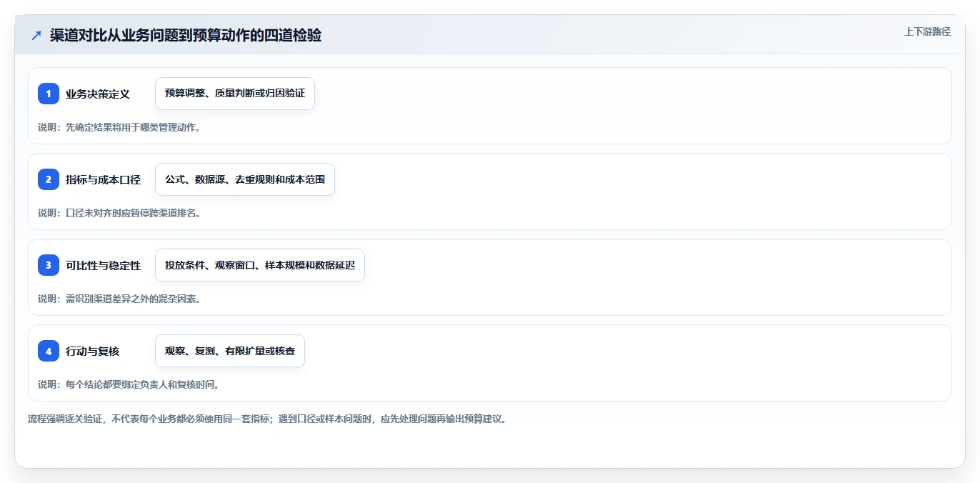Click the heading 渠道对比从业务问题到预算动作的四道检验
This screenshot has width=980, height=483.
click(186, 36)
